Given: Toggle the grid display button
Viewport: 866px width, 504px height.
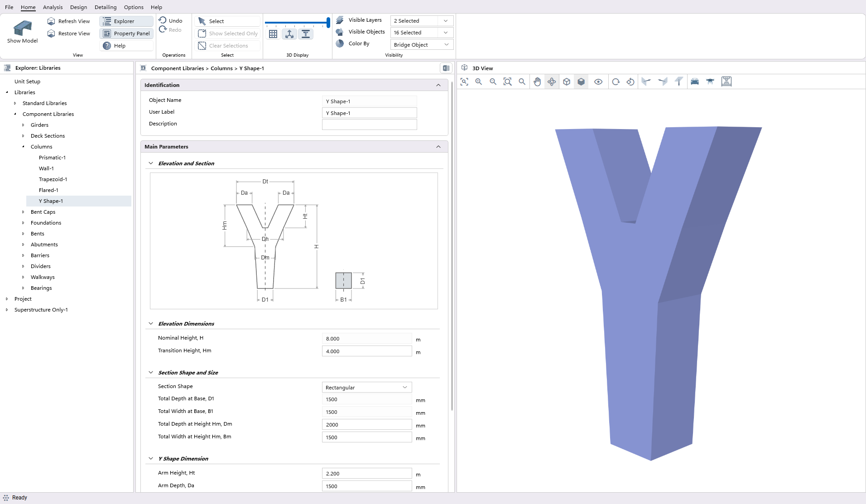Looking at the screenshot, I should [x=273, y=34].
